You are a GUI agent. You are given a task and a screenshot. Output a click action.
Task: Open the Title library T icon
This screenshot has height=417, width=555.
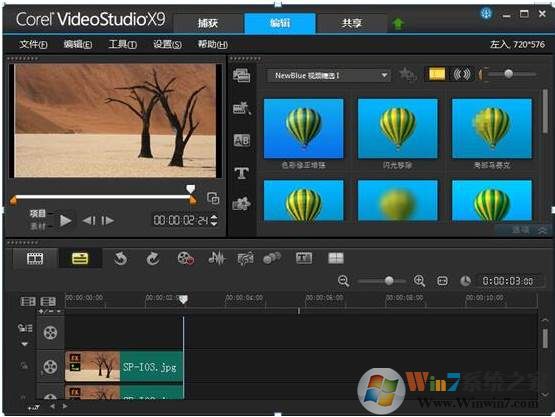(x=242, y=173)
